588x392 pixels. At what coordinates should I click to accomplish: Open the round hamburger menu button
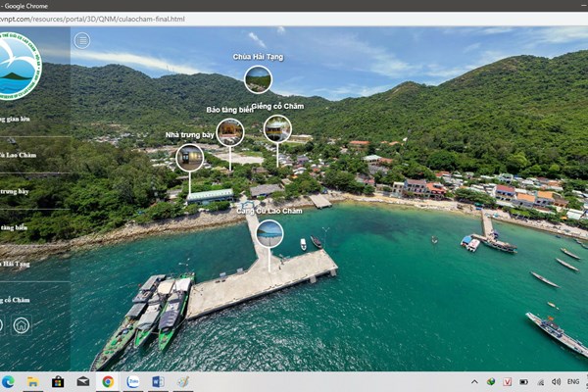coord(81,40)
